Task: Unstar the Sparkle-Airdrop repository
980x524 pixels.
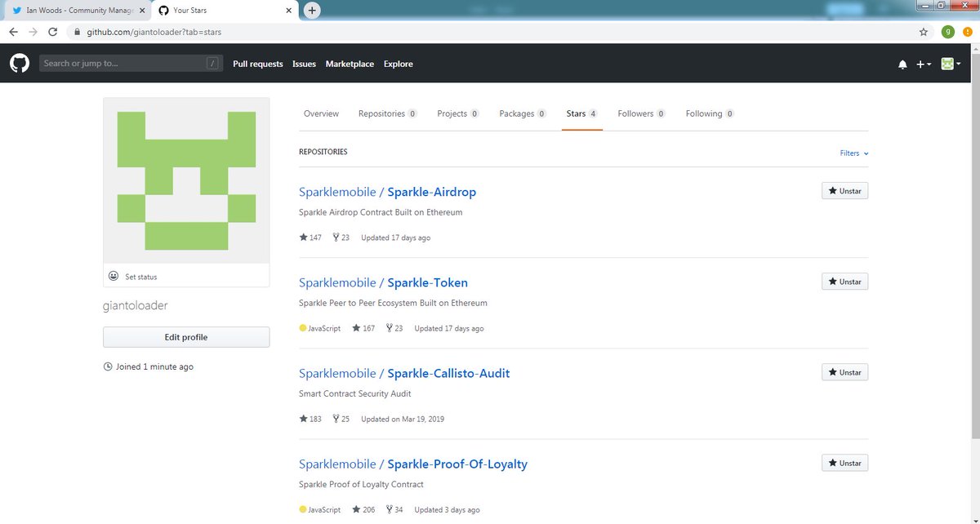Action: click(x=844, y=191)
